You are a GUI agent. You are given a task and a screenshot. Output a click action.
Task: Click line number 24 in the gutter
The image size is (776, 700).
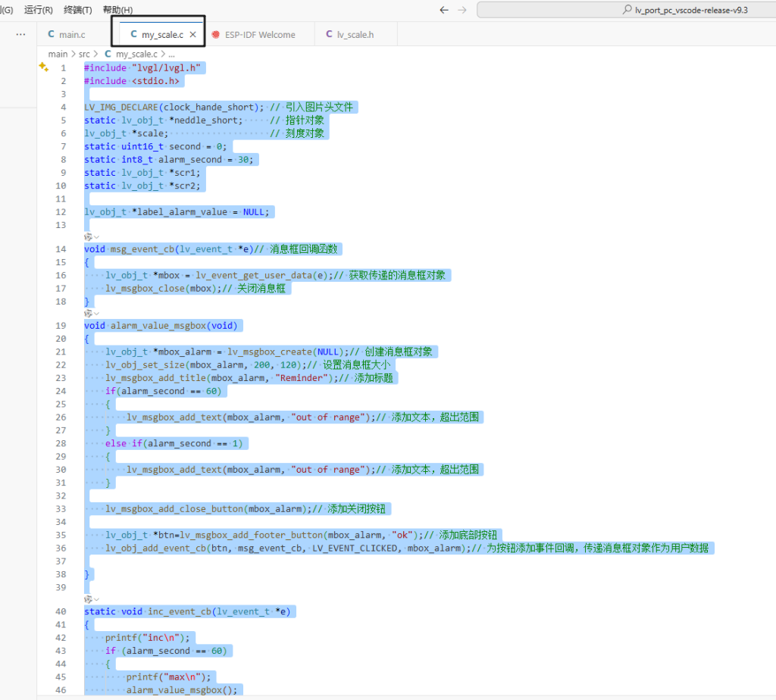click(61, 391)
